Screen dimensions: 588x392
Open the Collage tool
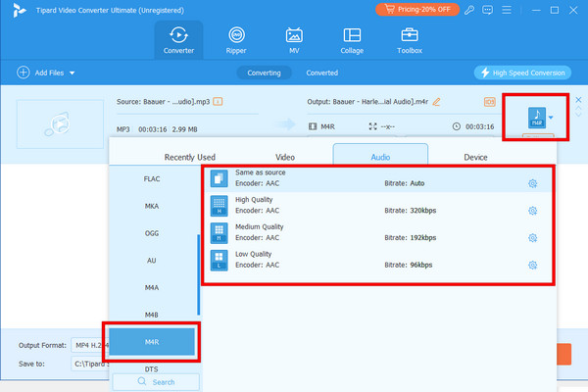pos(352,40)
